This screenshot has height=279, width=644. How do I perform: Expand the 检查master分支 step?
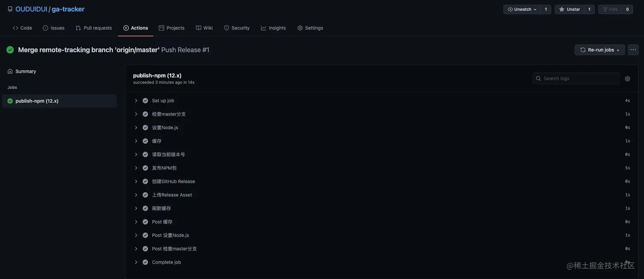[136, 114]
